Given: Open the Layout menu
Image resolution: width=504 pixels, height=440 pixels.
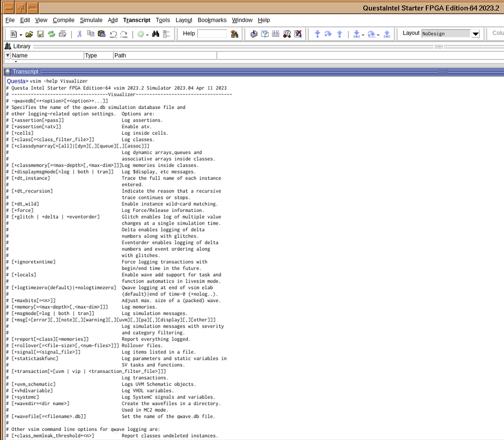Looking at the screenshot, I should (x=184, y=20).
